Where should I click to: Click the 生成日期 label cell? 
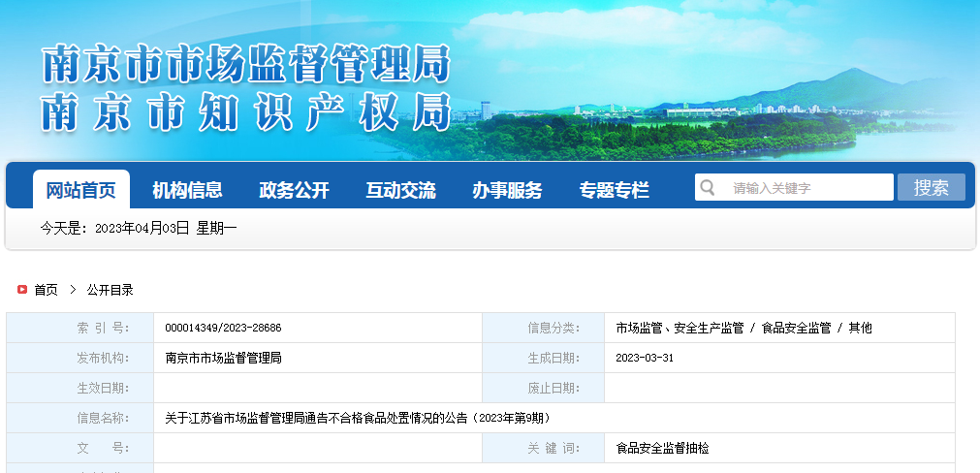[x=543, y=358]
